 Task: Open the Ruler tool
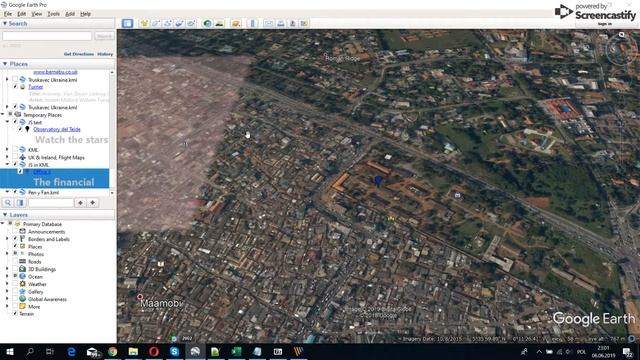click(252, 23)
